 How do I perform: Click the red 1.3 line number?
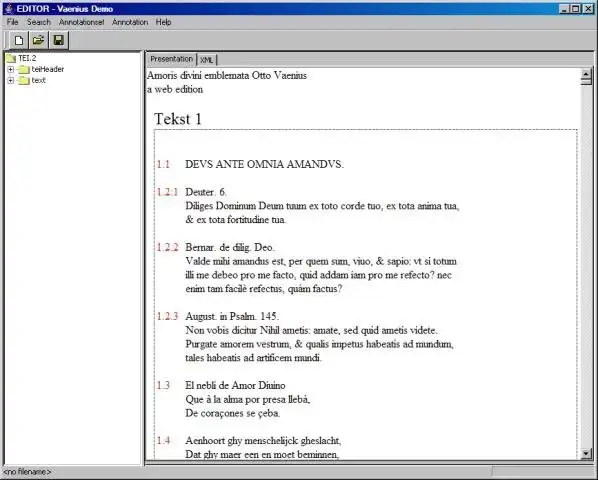163,385
